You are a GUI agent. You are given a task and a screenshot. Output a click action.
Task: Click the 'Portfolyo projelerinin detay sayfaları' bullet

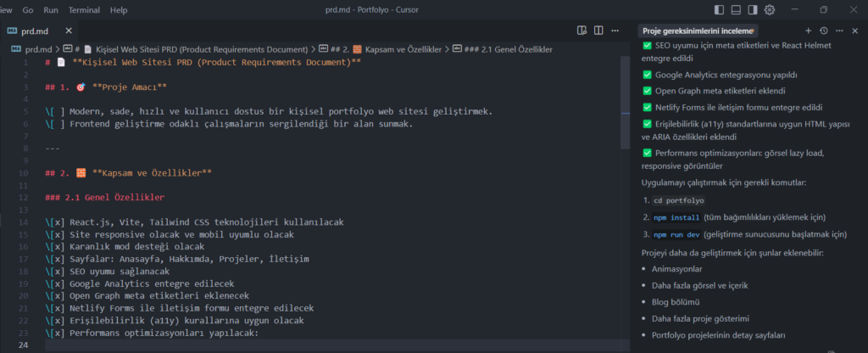719,335
